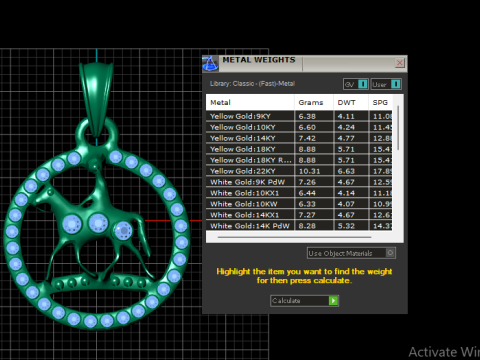Click the 4.24 DWT value
Image resolution: width=480 pixels, height=360 pixels.
346,127
